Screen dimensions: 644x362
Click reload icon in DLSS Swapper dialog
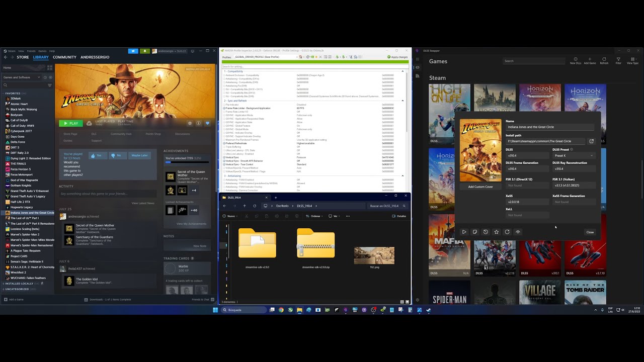507,232
